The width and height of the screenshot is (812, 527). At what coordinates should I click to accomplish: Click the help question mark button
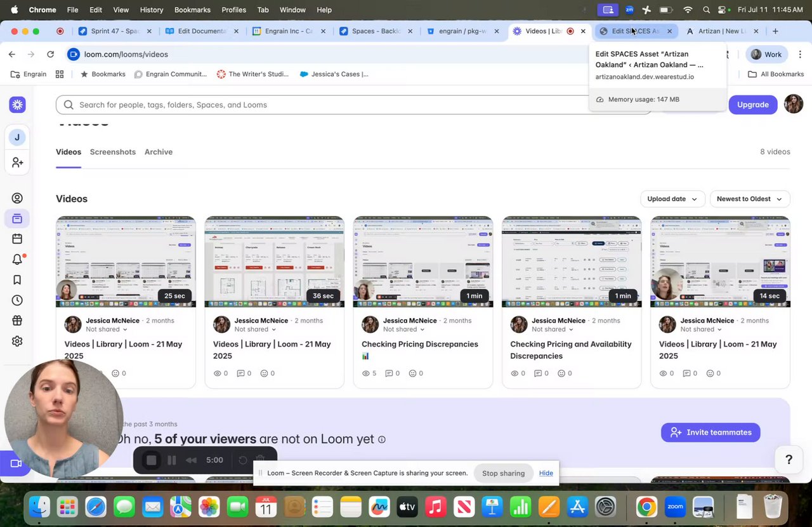(789, 460)
